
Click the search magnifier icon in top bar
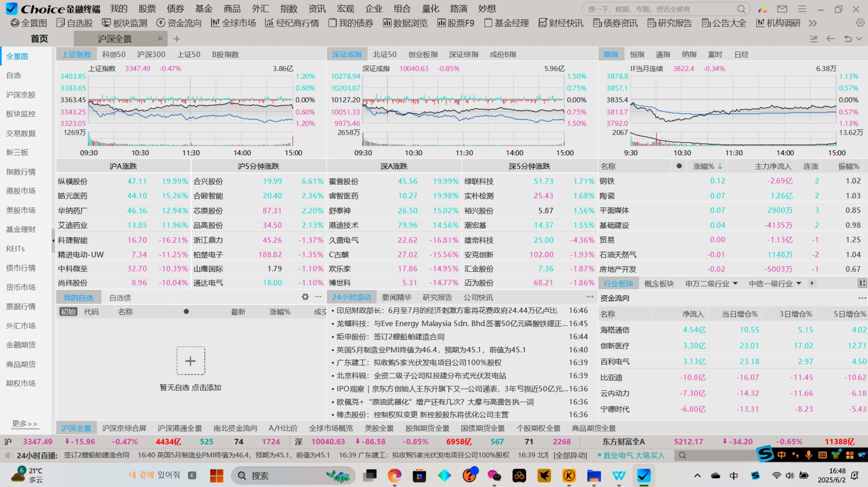(741, 9)
